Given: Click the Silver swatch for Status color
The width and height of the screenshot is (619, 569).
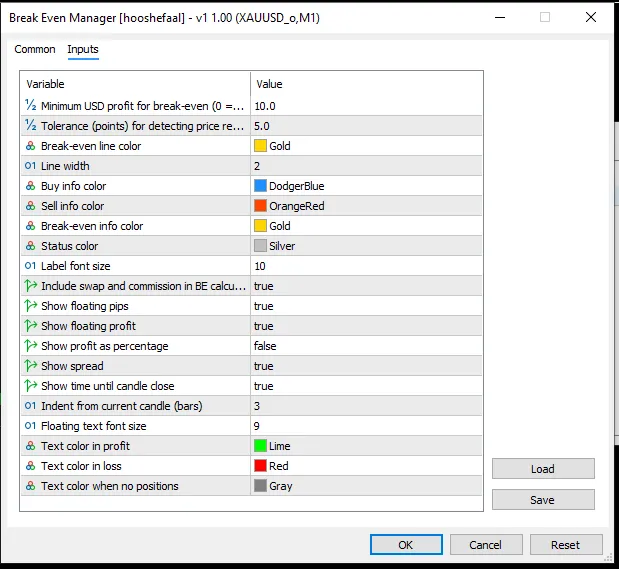Looking at the screenshot, I should pos(260,246).
